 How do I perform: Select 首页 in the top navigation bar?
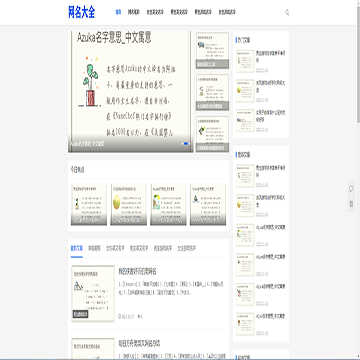pyautogui.click(x=118, y=12)
